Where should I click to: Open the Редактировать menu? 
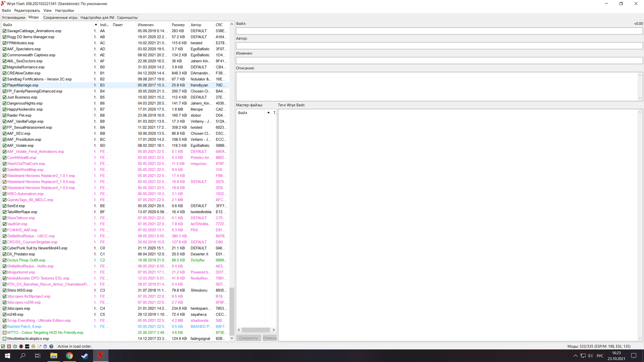[x=27, y=10]
